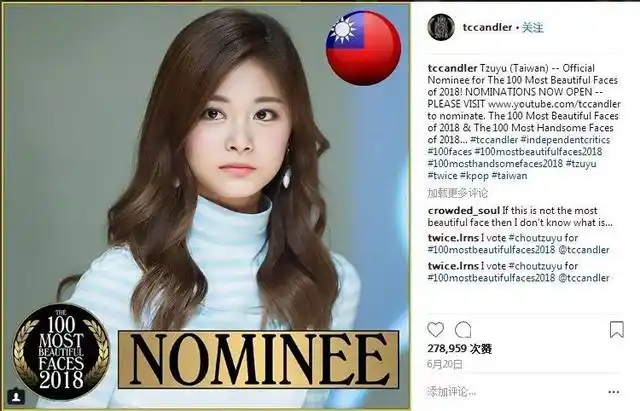
Task: Open the #taiwan hashtag
Action: 509,176
